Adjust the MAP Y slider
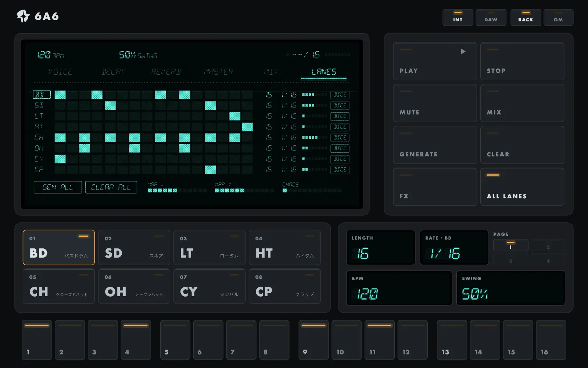 244,191
